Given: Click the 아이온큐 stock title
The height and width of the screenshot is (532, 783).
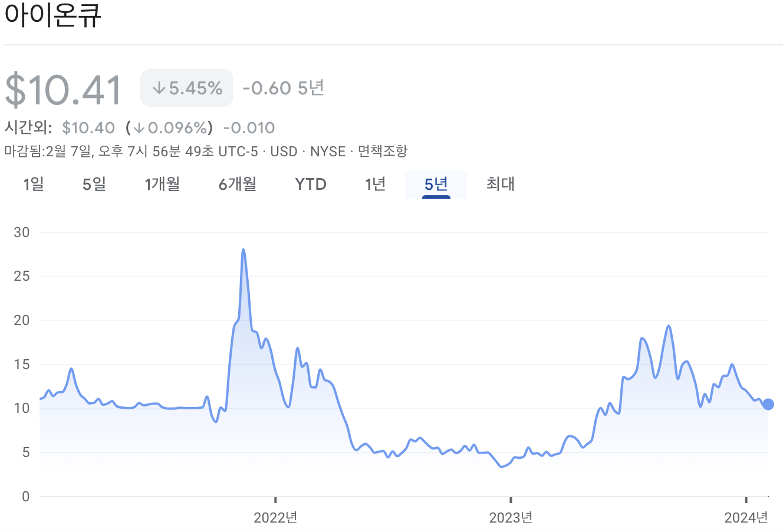Looking at the screenshot, I should pyautogui.click(x=52, y=16).
